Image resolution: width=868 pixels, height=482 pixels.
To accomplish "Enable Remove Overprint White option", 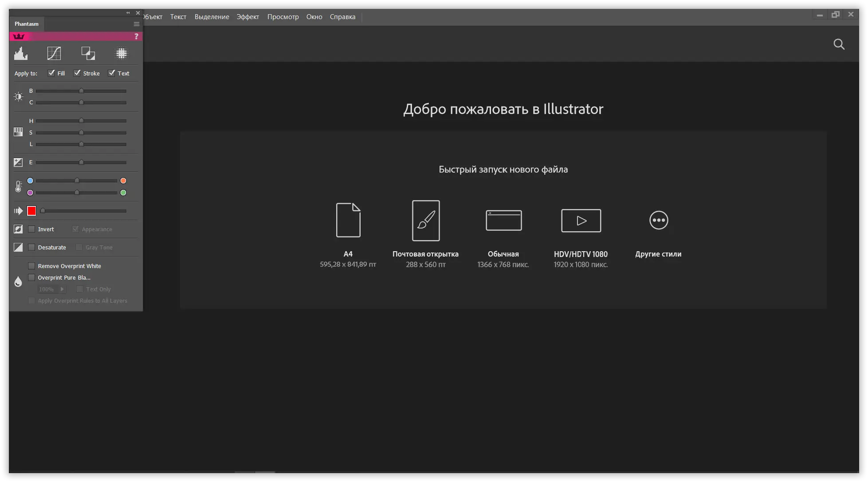I will pyautogui.click(x=31, y=266).
